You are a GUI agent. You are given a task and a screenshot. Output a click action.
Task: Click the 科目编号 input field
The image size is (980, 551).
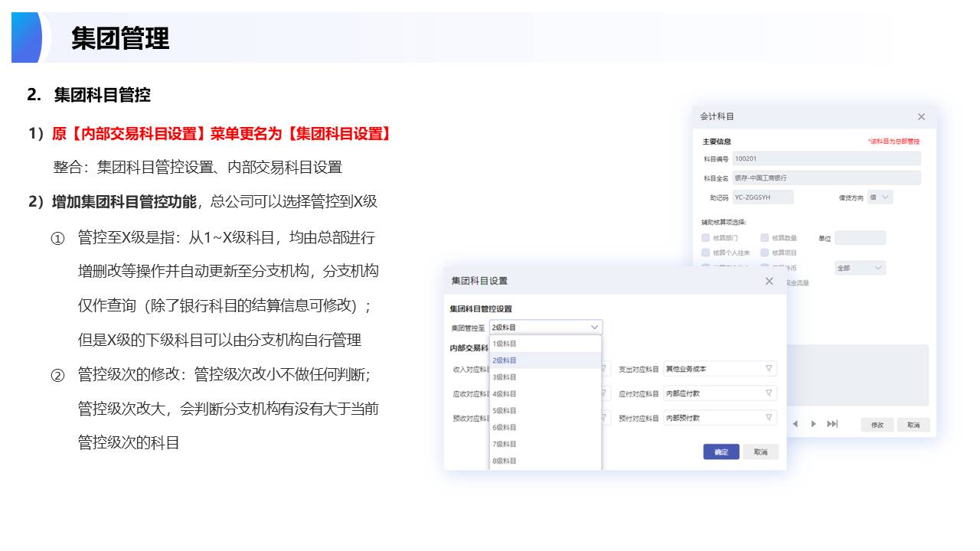coord(826,158)
